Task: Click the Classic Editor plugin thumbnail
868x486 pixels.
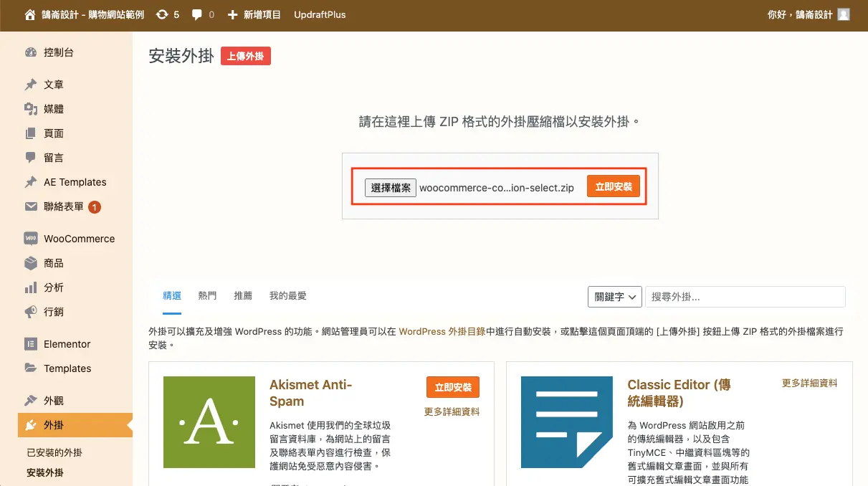Action: point(567,422)
